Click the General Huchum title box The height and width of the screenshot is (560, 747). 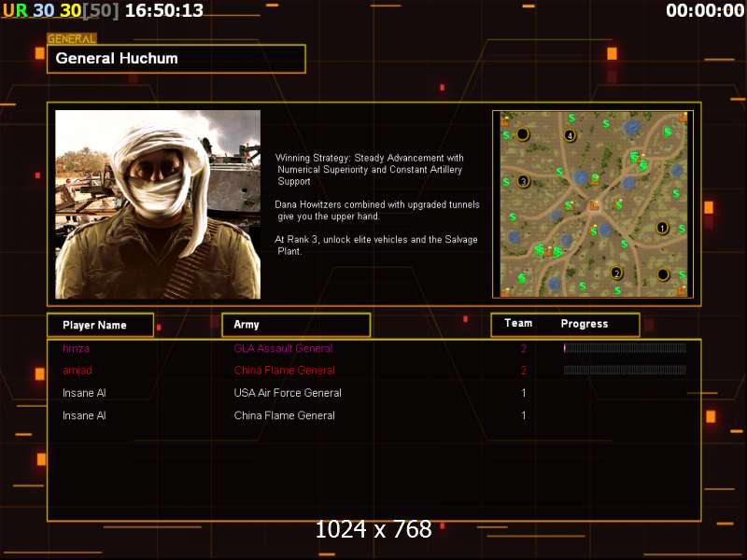click(x=176, y=59)
